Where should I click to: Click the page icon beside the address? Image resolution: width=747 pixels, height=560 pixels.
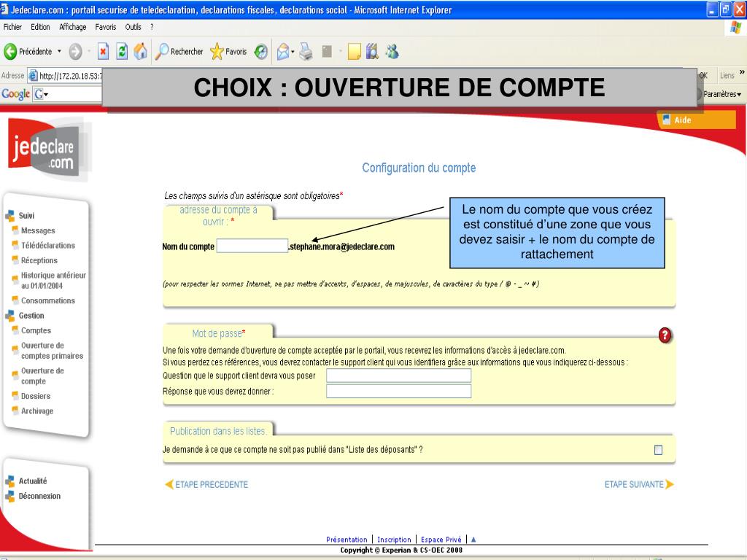(x=33, y=76)
